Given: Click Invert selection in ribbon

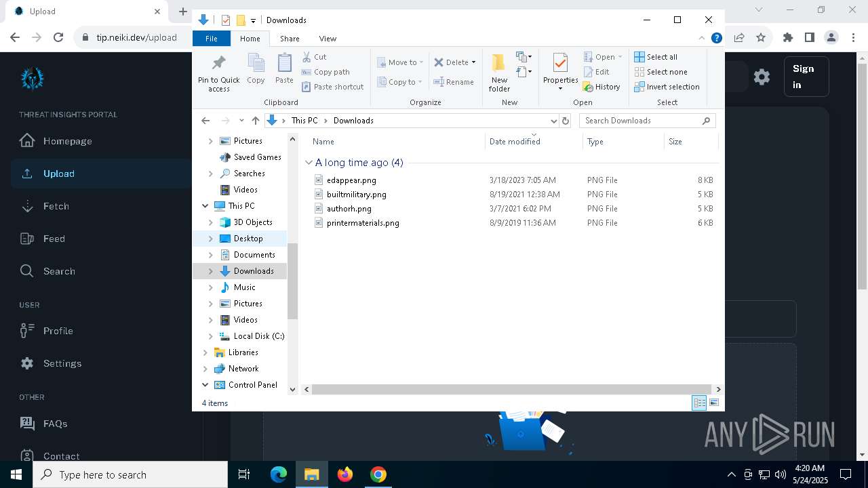Looking at the screenshot, I should [x=667, y=87].
